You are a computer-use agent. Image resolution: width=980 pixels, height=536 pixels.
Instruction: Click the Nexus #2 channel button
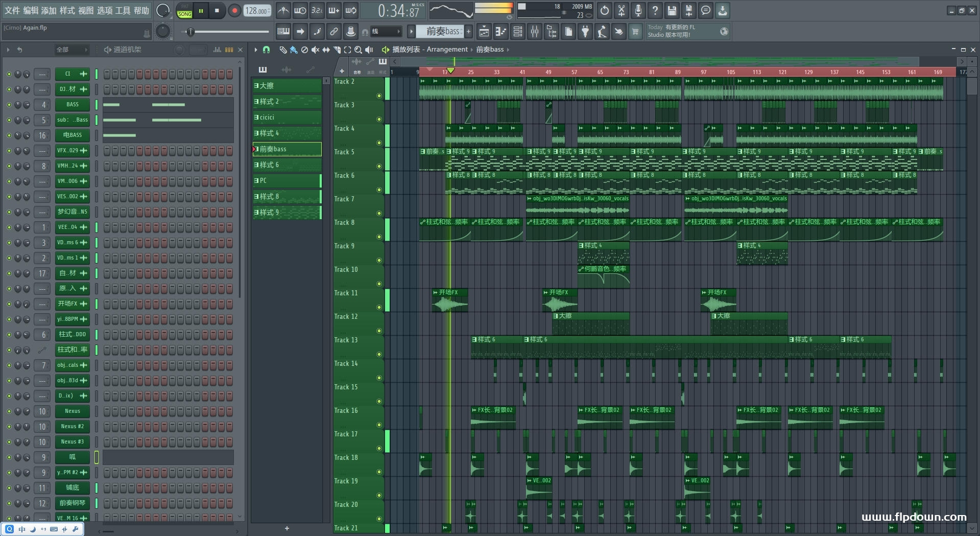[x=72, y=427]
